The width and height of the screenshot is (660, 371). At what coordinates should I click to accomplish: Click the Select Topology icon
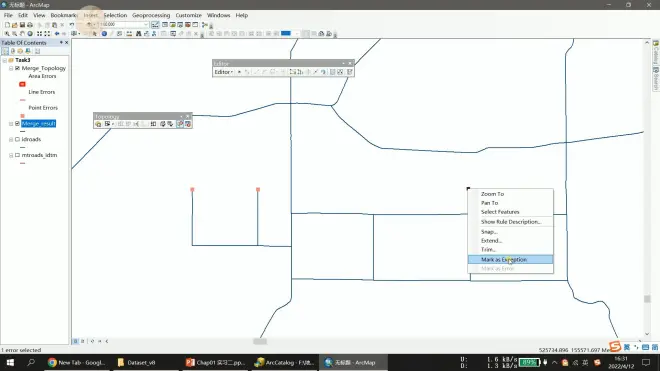(x=98, y=124)
